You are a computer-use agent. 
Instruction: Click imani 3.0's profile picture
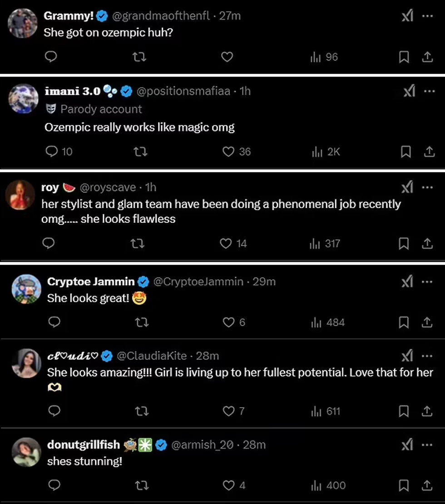pos(24,99)
